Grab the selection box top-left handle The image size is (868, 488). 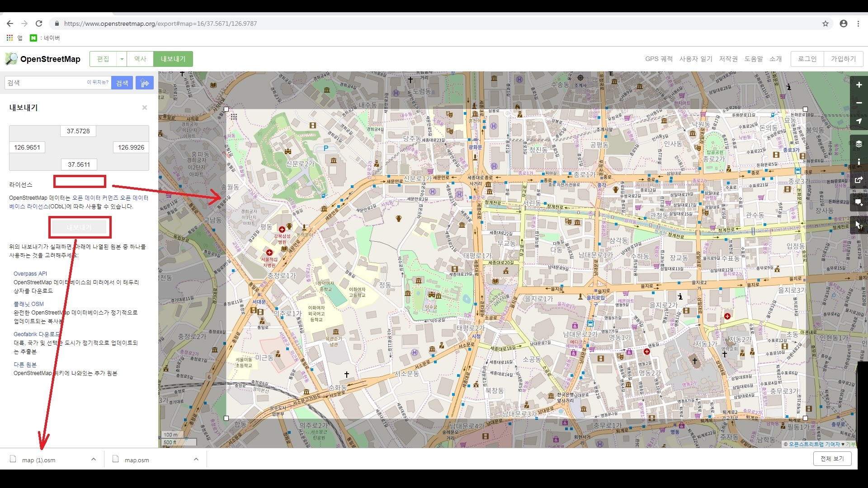(226, 109)
